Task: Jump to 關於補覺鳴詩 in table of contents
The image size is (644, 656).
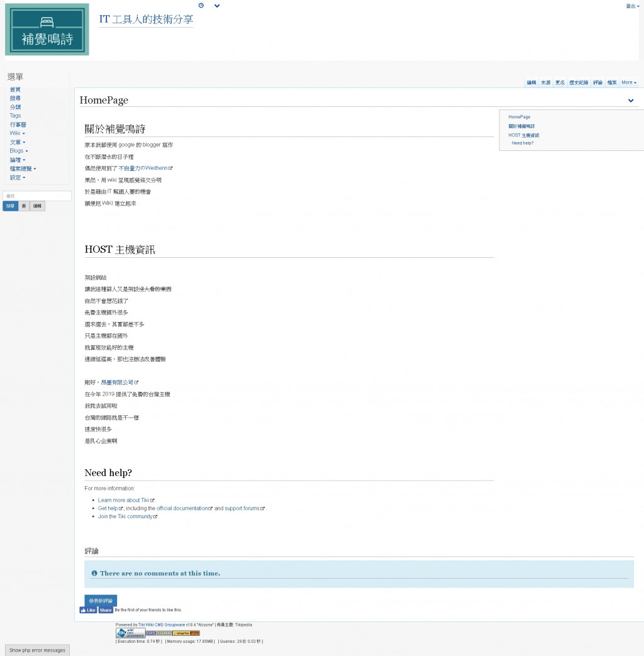Action: [521, 126]
